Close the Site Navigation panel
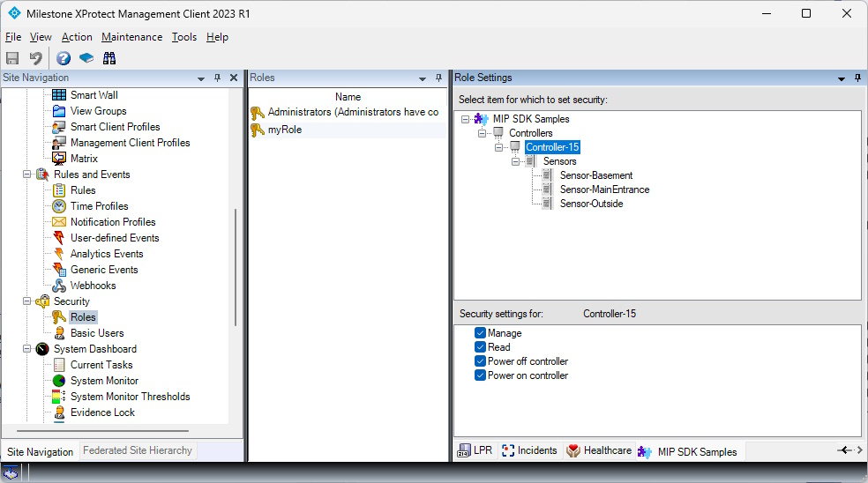 (234, 78)
